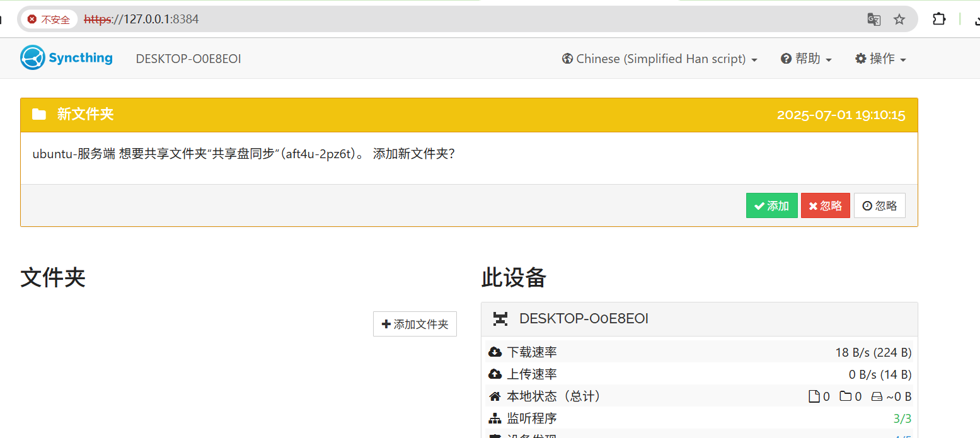Click the 文件夹 section heading

click(x=53, y=277)
